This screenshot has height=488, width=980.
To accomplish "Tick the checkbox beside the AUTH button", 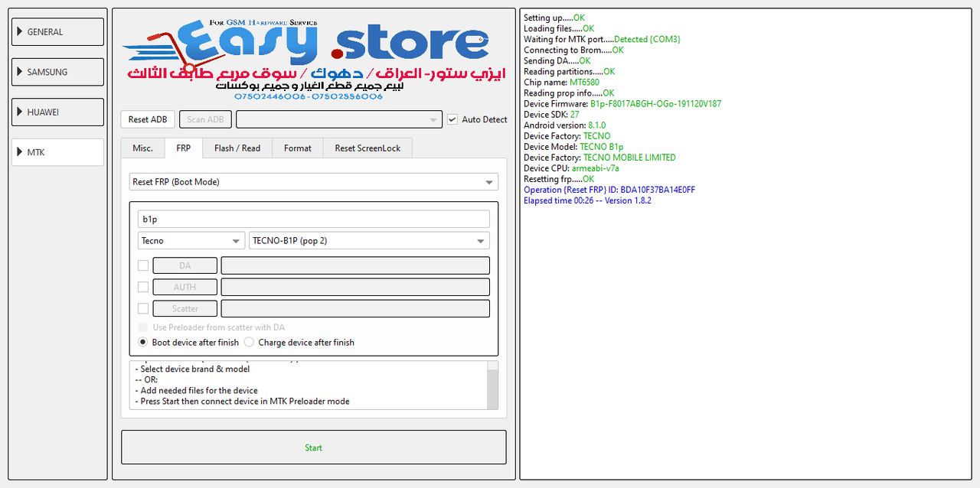I will (143, 287).
